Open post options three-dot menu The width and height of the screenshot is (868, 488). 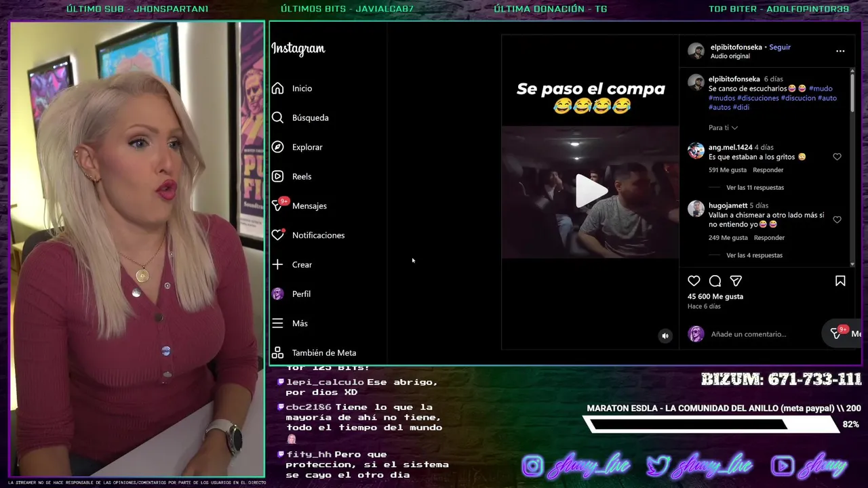[840, 51]
